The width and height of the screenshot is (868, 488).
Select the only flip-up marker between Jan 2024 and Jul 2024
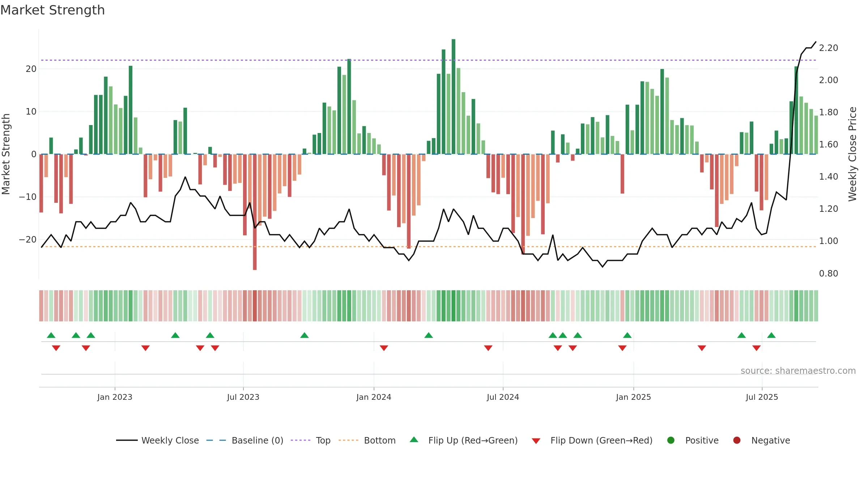click(429, 335)
